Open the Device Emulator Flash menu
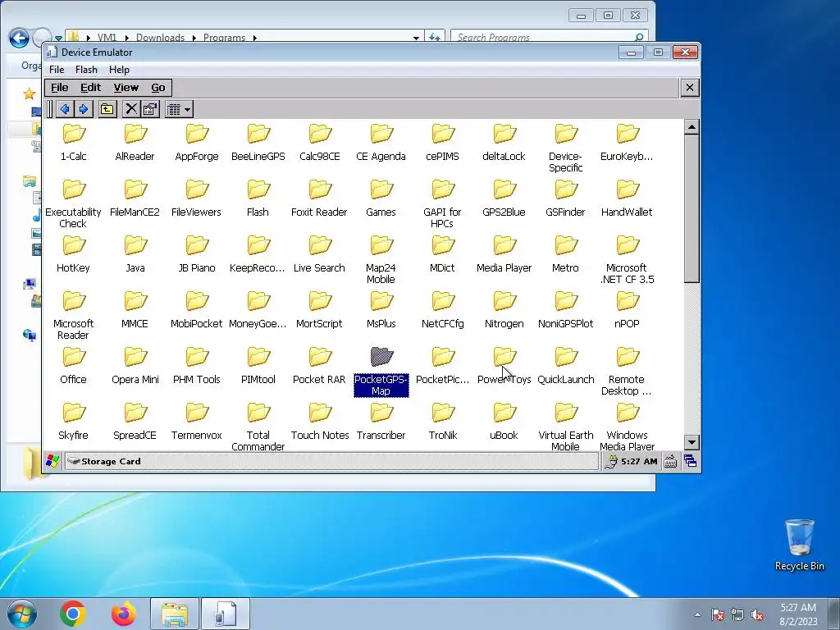Screen dimensions: 840x630 [86, 70]
